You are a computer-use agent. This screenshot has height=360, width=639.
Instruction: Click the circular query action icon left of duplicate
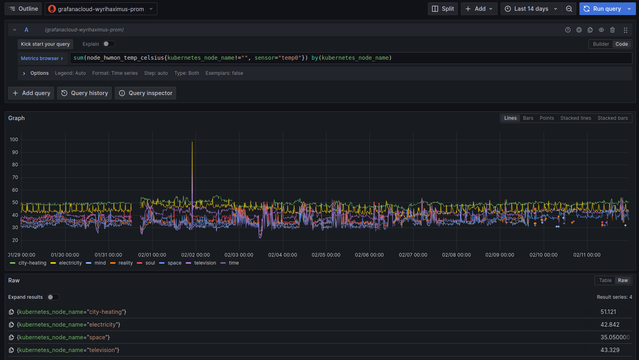[x=579, y=30]
